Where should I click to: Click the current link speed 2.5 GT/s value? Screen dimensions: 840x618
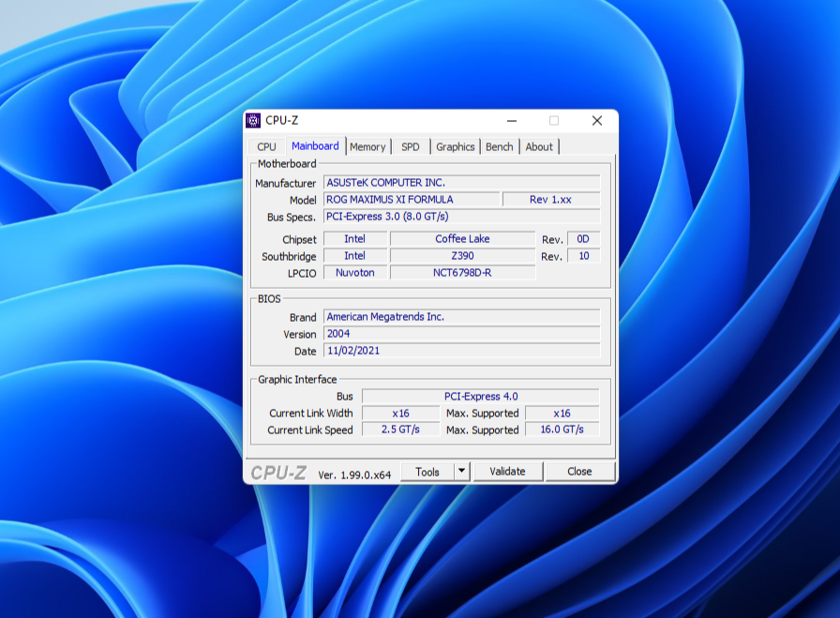[400, 430]
